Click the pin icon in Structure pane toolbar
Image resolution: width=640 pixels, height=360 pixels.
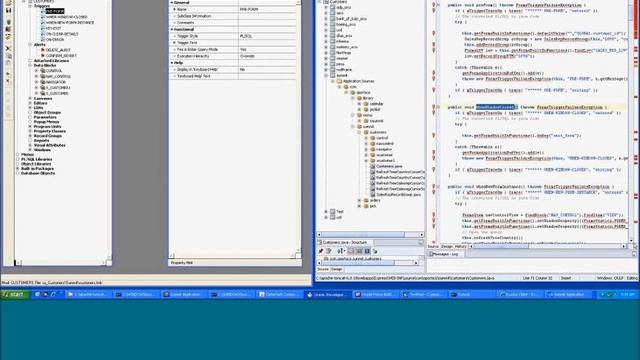click(321, 251)
